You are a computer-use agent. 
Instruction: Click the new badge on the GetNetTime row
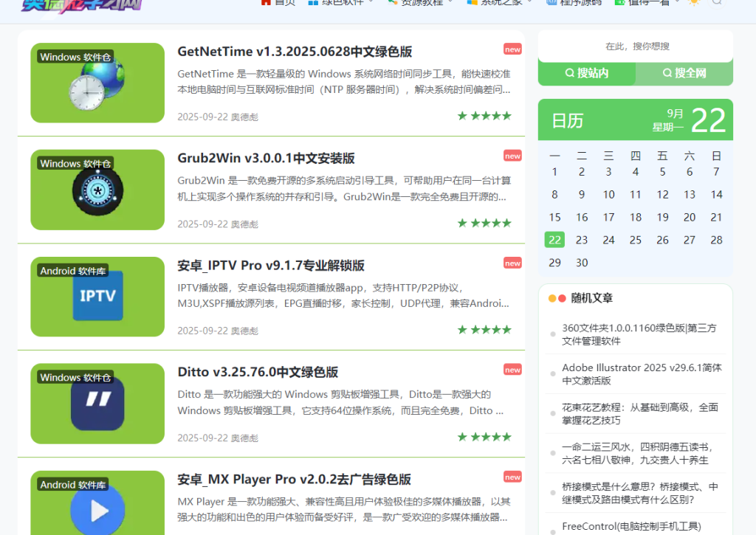coord(512,49)
